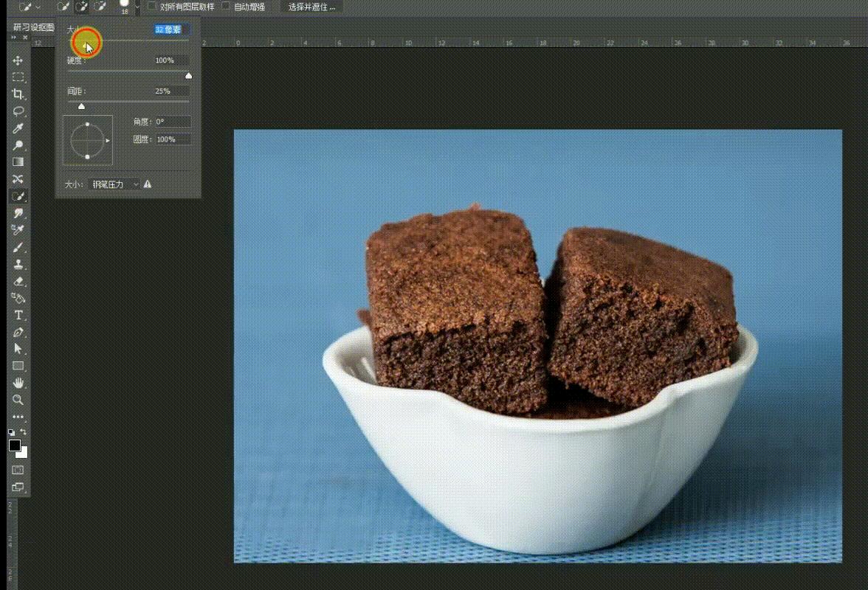Open the 钢笔压力 size dropdown
The image size is (868, 590).
click(x=115, y=184)
